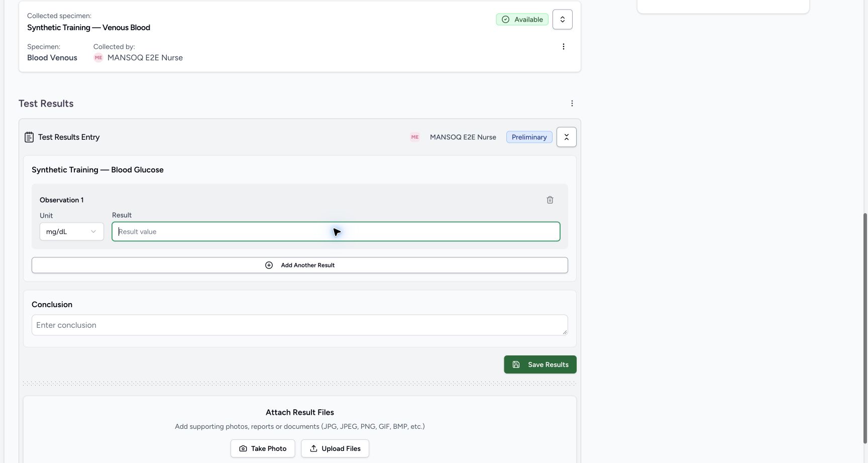Open specimen options three-dot menu
Screen dimensions: 868x463
tap(563, 47)
